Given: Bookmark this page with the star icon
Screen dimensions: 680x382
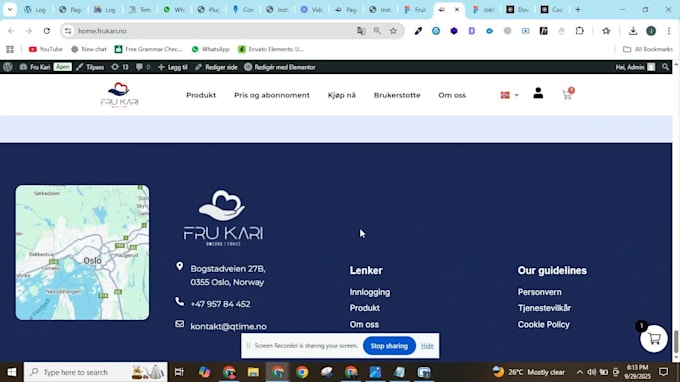Looking at the screenshot, I should [x=393, y=31].
